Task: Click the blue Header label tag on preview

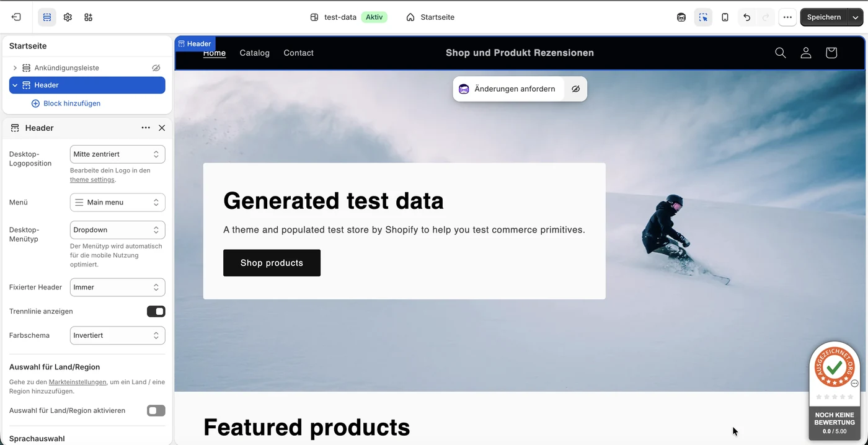Action: coord(195,44)
